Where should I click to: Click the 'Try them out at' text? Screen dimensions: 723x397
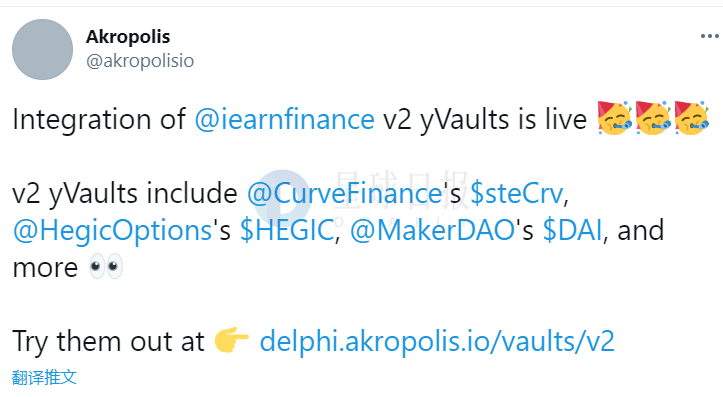(x=108, y=341)
